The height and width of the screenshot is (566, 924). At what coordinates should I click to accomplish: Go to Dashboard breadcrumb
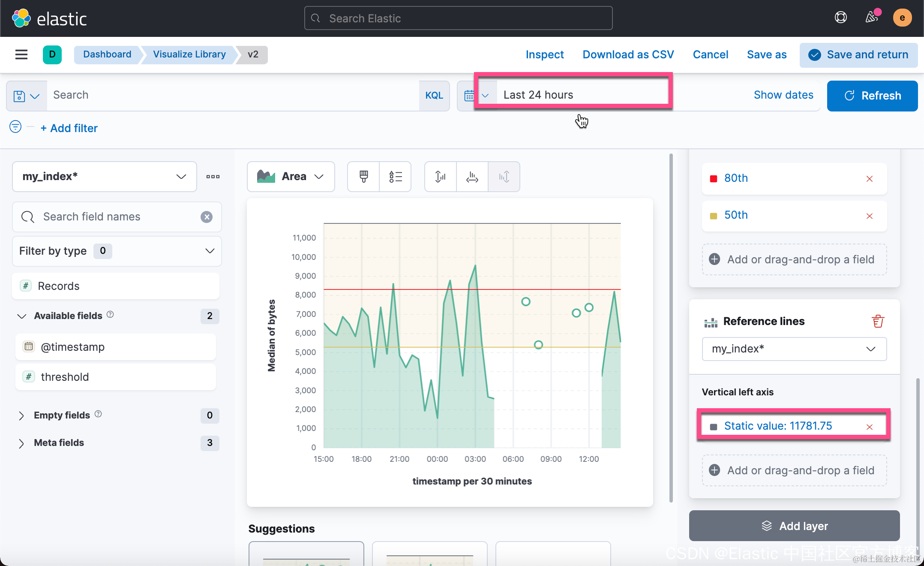tap(107, 54)
